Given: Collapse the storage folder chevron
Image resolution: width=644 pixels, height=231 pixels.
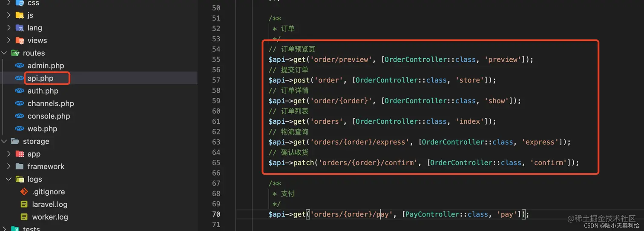Looking at the screenshot, I should [4, 141].
